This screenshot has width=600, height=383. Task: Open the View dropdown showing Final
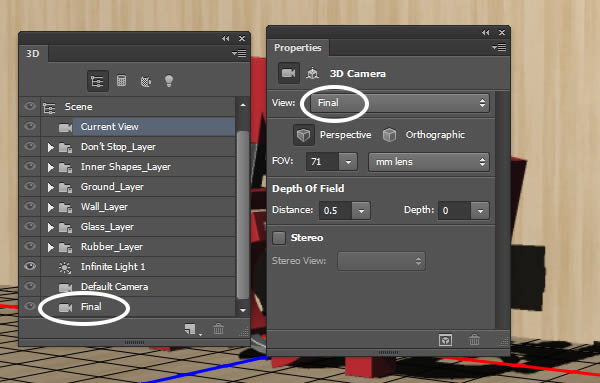399,103
